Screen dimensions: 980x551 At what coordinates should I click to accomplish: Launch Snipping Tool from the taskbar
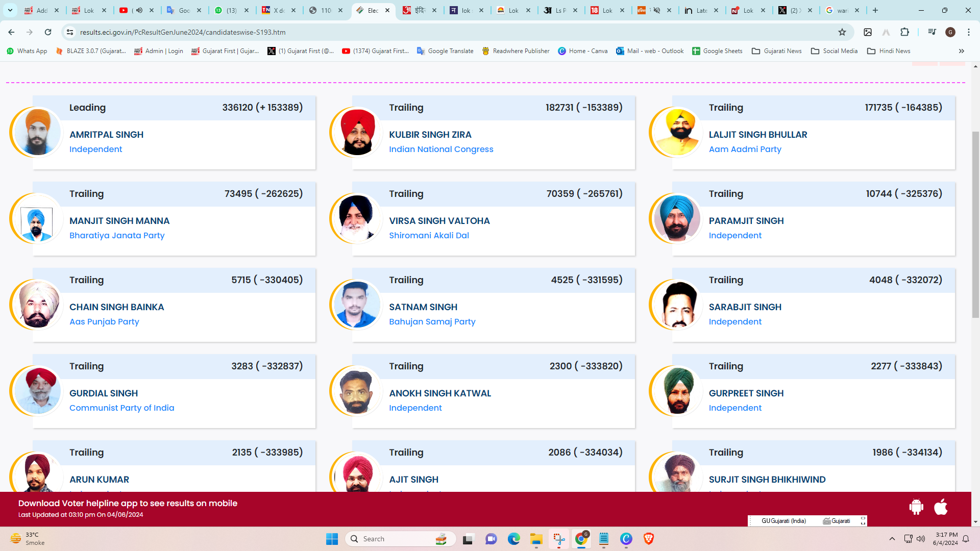(559, 539)
